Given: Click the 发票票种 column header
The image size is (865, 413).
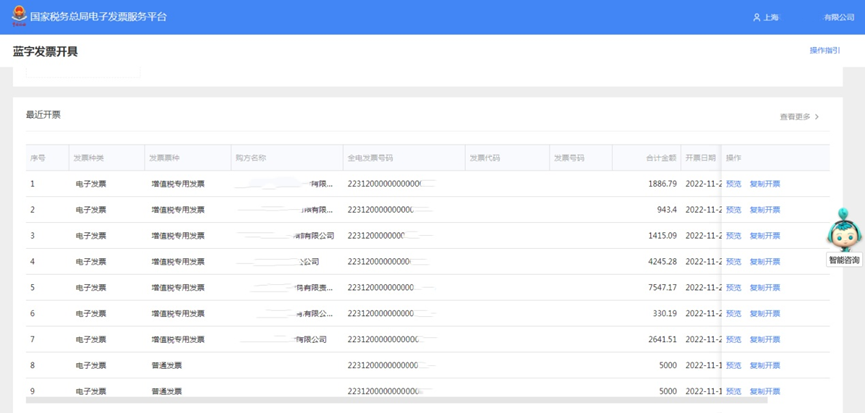Looking at the screenshot, I should click(x=165, y=158).
